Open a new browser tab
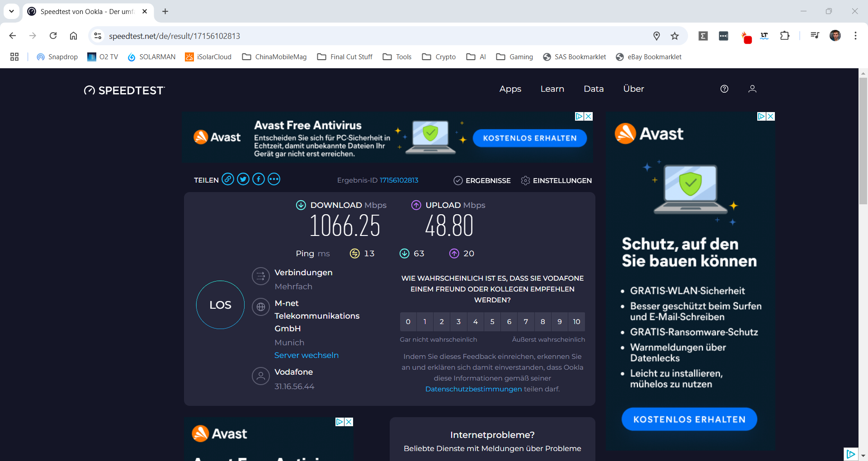 pos(165,11)
